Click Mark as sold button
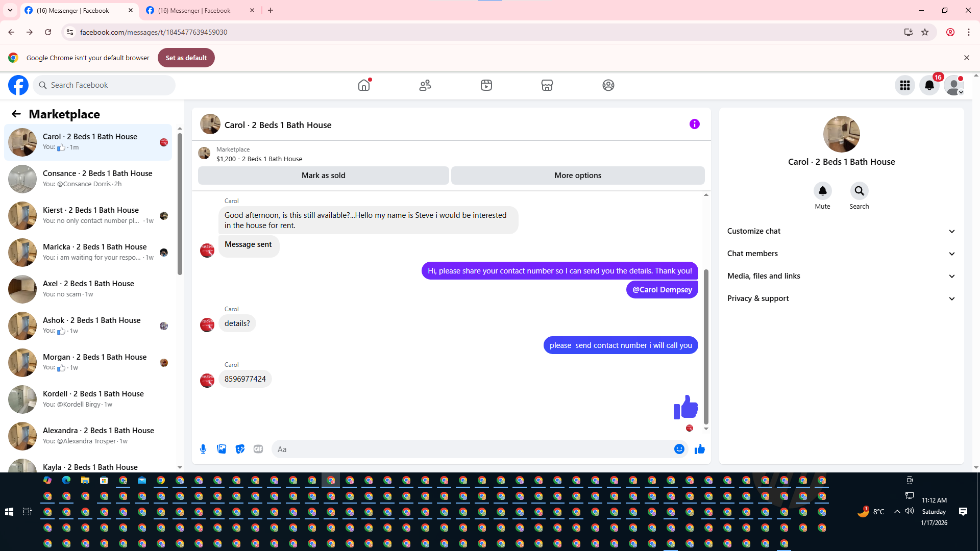980x551 pixels. point(323,176)
